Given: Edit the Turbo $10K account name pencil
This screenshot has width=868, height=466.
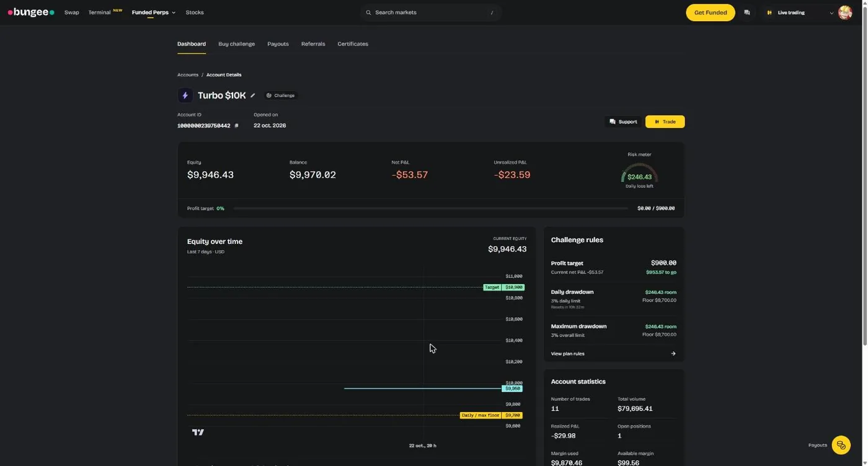Looking at the screenshot, I should click(x=253, y=96).
